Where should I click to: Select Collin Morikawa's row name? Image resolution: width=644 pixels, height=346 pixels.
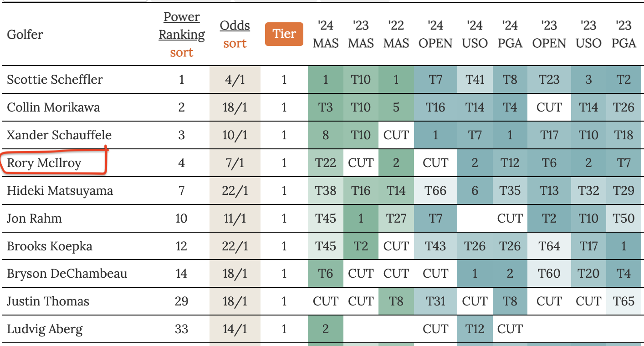(53, 107)
